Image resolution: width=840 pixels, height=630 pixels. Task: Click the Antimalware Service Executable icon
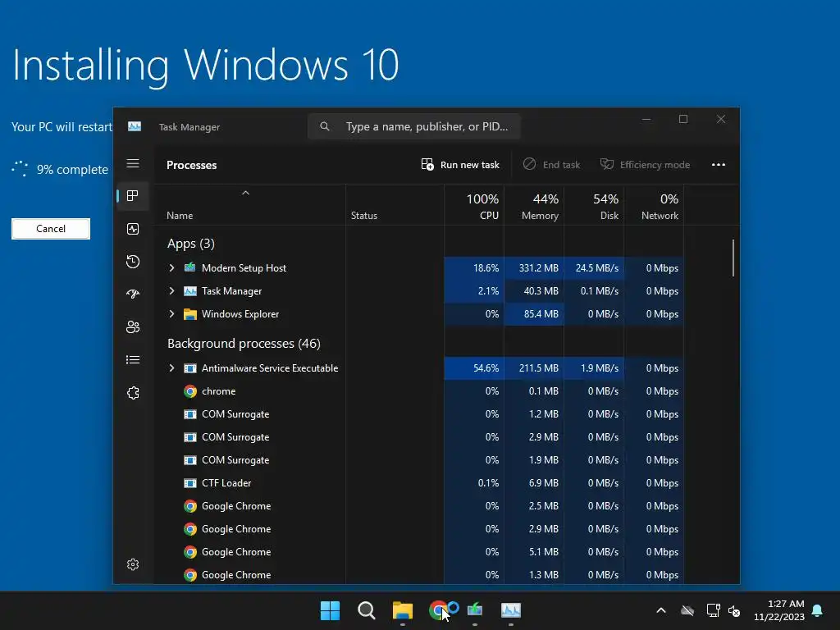(190, 368)
